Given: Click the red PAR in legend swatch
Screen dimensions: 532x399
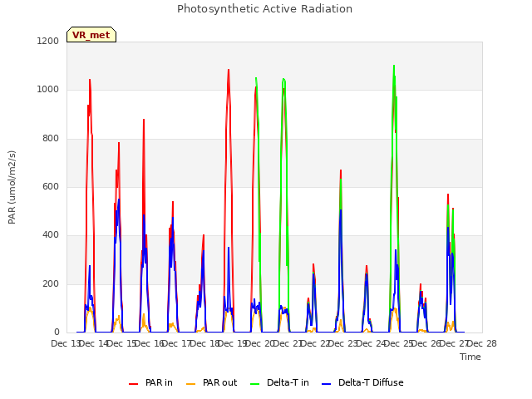Looking at the screenshot, I should click(133, 384).
